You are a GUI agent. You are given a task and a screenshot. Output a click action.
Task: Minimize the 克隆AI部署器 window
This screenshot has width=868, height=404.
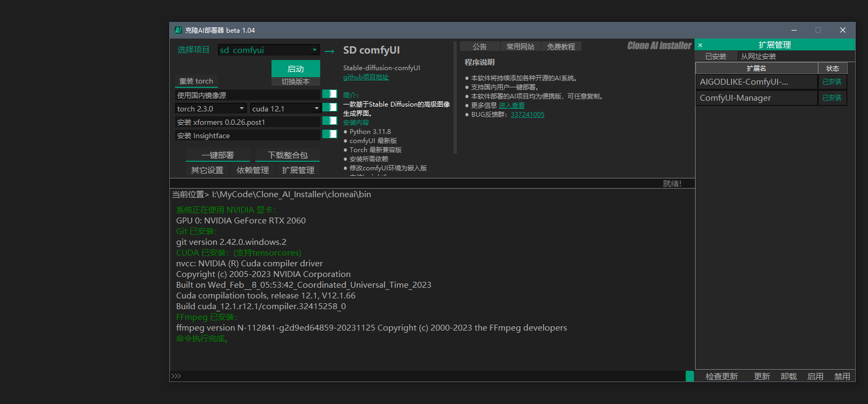point(794,30)
